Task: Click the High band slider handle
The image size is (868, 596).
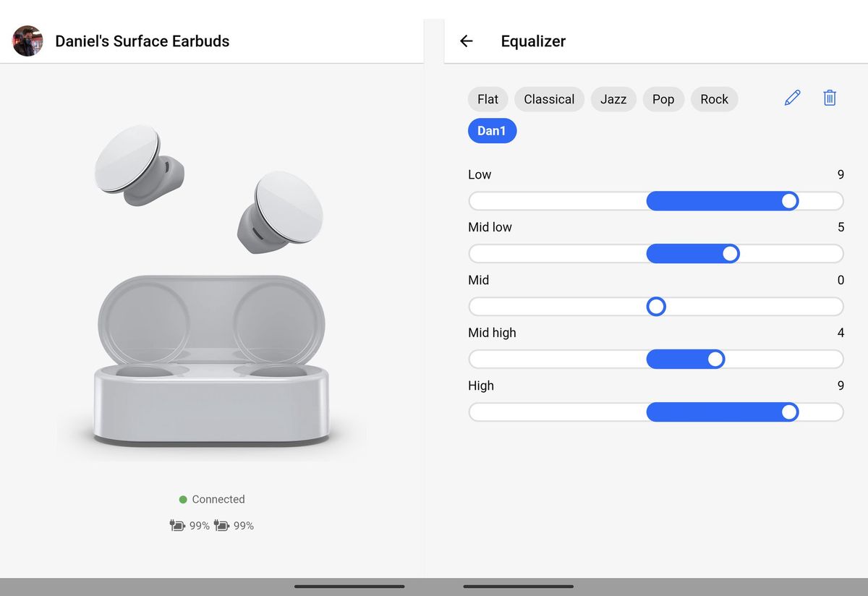Action: click(789, 412)
